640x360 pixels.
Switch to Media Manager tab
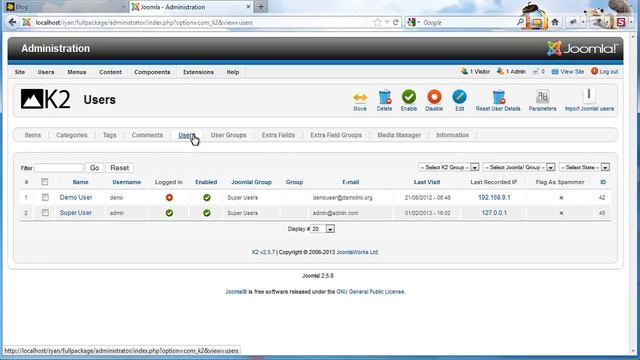pyautogui.click(x=399, y=135)
